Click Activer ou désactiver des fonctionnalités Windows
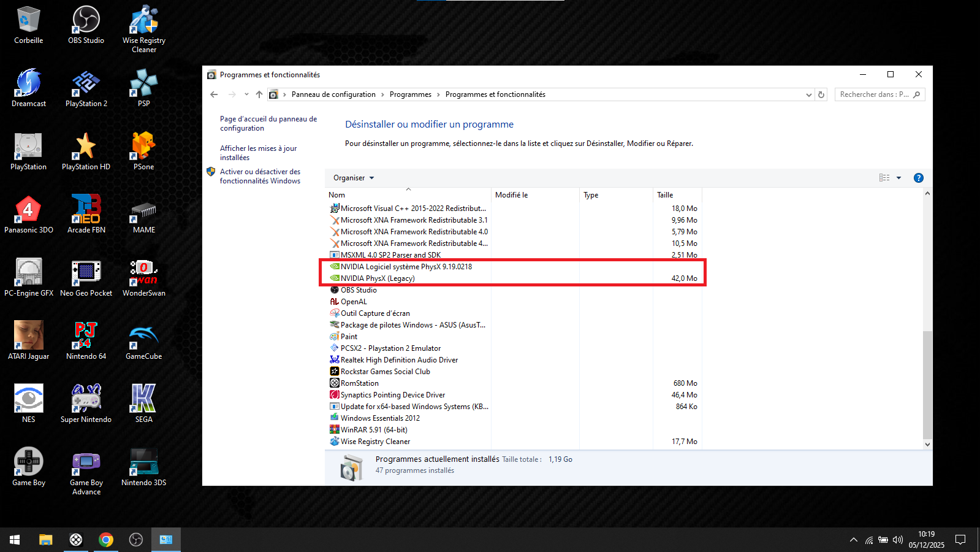 pyautogui.click(x=260, y=176)
